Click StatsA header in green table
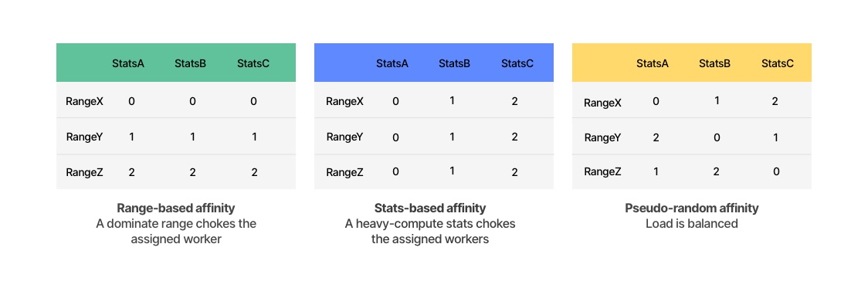The width and height of the screenshot is (868, 288). [x=128, y=63]
